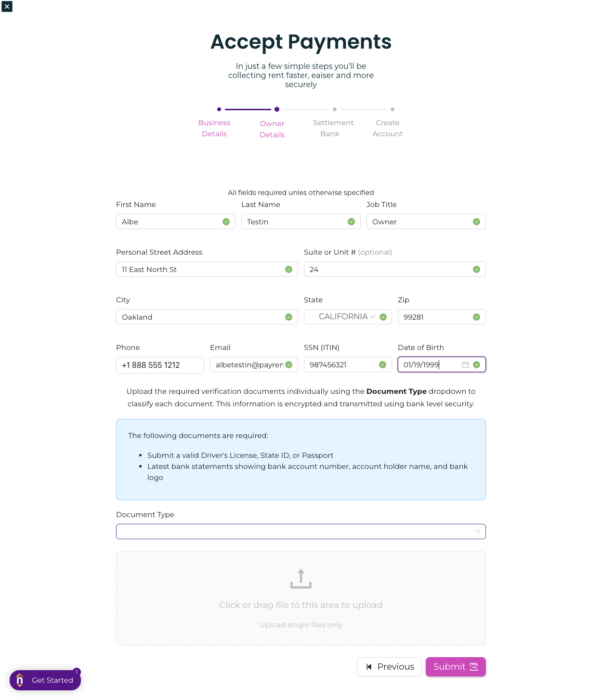Close the Accept Payments dialog
The width and height of the screenshot is (602, 700).
(7, 6)
